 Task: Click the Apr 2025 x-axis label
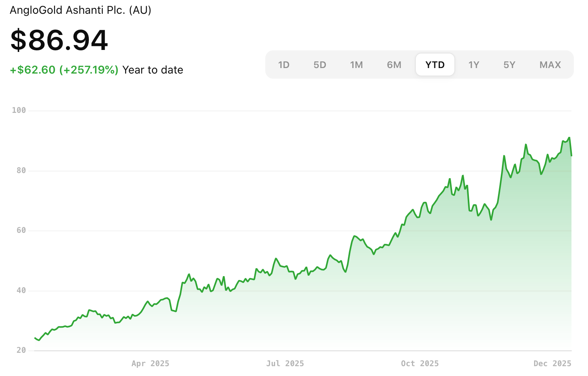150,363
